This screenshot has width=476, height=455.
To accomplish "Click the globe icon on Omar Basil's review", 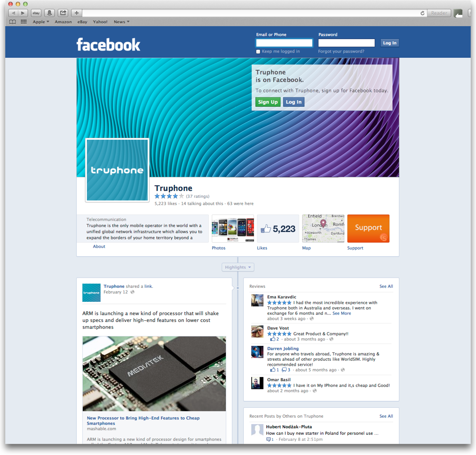I will coord(315,391).
